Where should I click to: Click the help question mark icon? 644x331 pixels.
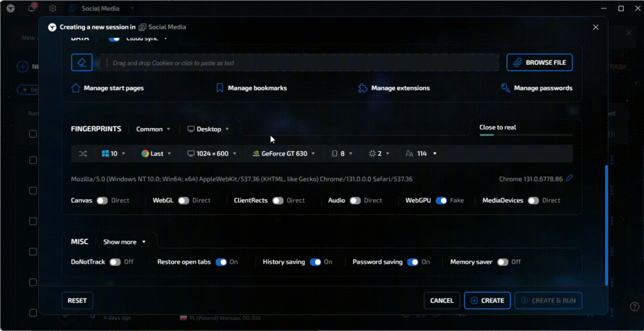click(634, 307)
